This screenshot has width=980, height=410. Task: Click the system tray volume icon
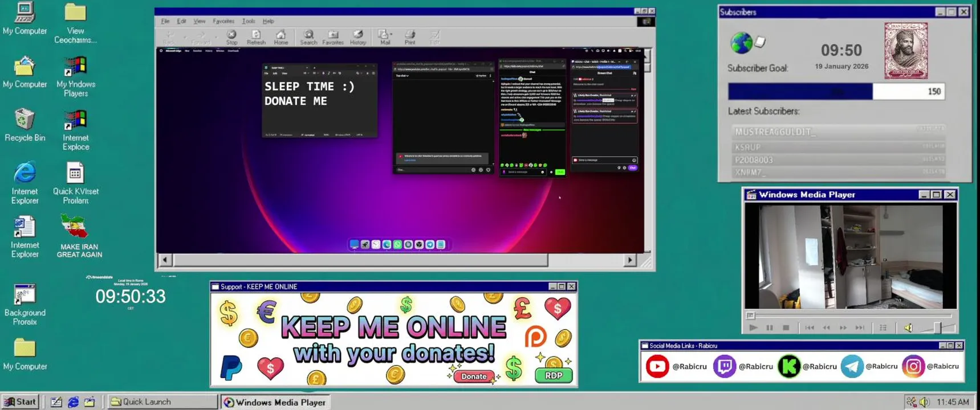click(924, 402)
